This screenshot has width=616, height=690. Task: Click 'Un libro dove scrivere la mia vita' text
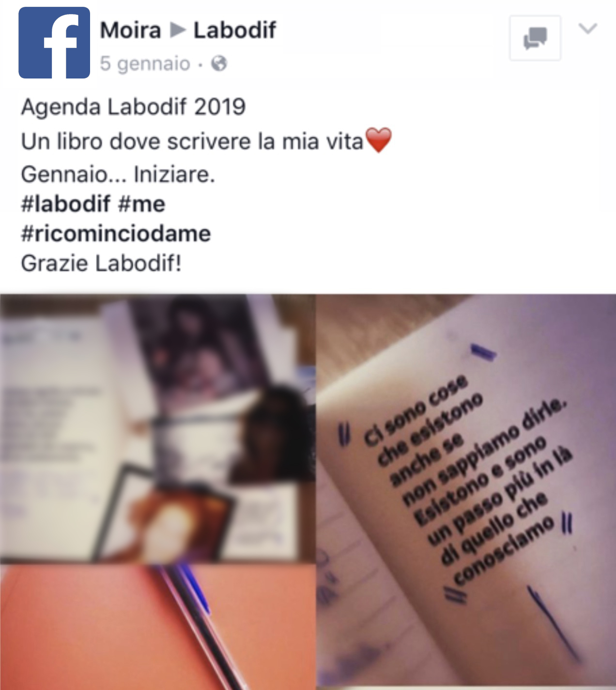coord(192,141)
